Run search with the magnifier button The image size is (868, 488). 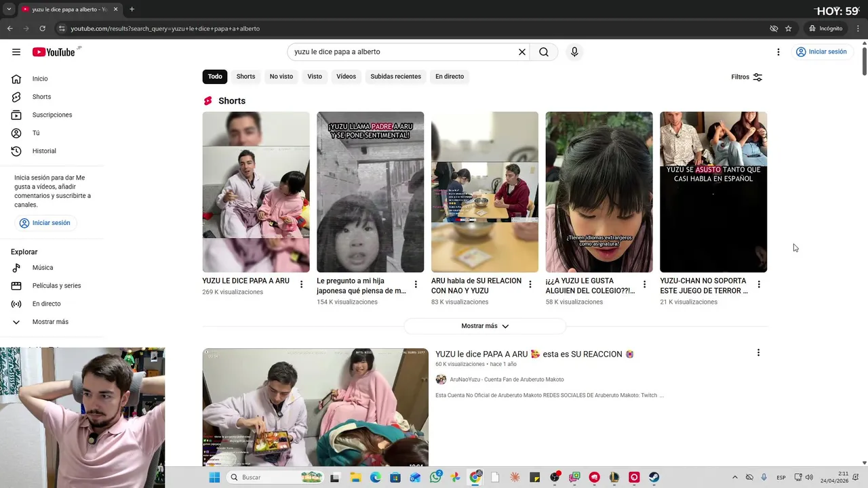tap(544, 52)
